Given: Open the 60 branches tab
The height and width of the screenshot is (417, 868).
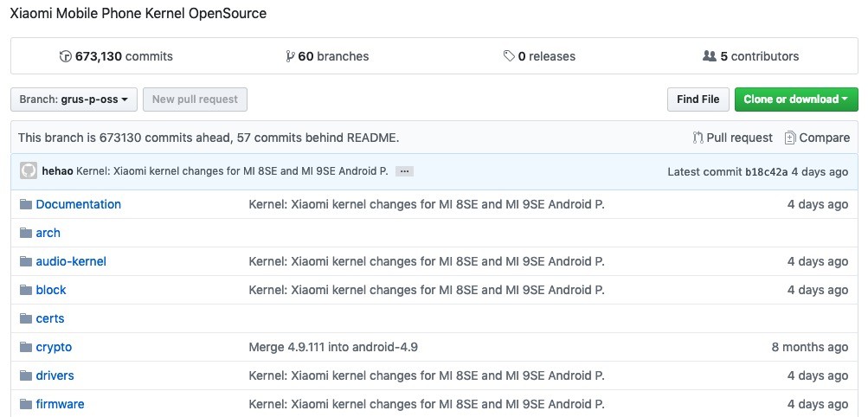Looking at the screenshot, I should coord(327,56).
